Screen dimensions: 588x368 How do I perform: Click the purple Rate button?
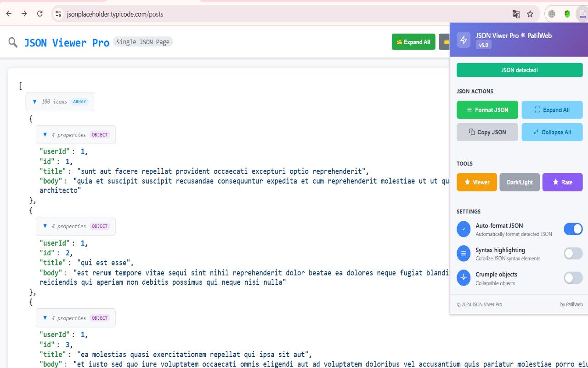pyautogui.click(x=563, y=182)
